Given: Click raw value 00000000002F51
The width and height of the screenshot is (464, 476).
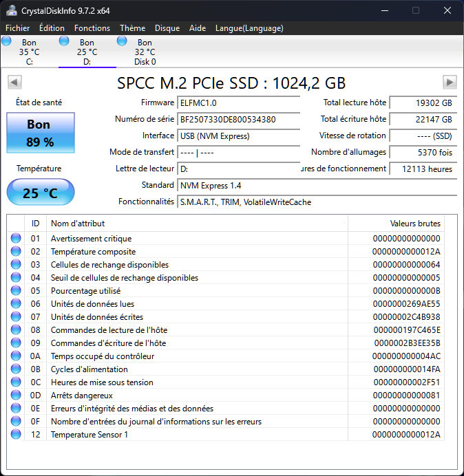Looking at the screenshot, I should [407, 382].
